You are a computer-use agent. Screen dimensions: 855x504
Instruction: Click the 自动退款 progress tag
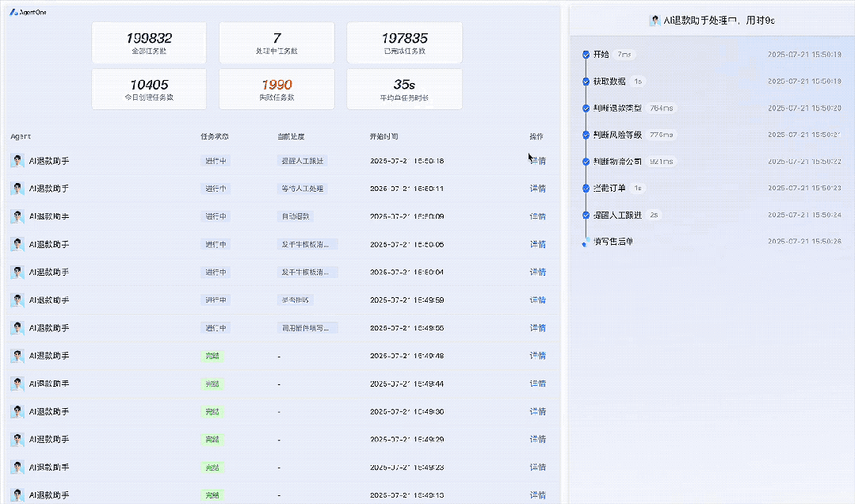[x=296, y=216]
